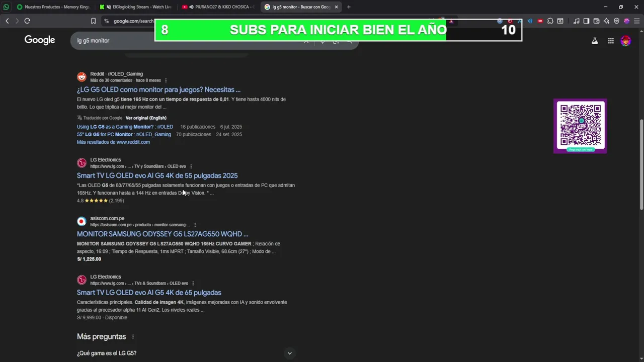Go forward with the navigation arrow

pyautogui.click(x=17, y=21)
